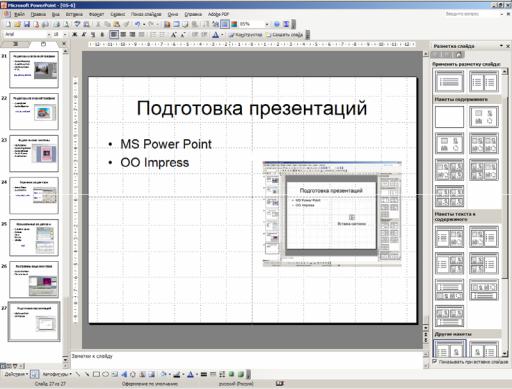Click the Decrease font size icon
Viewport: 512px width, 389px height.
coord(183,34)
